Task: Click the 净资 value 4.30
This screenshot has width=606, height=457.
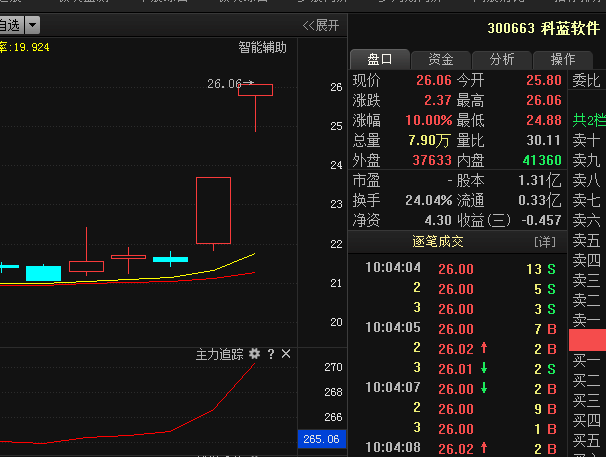Action: (x=438, y=220)
